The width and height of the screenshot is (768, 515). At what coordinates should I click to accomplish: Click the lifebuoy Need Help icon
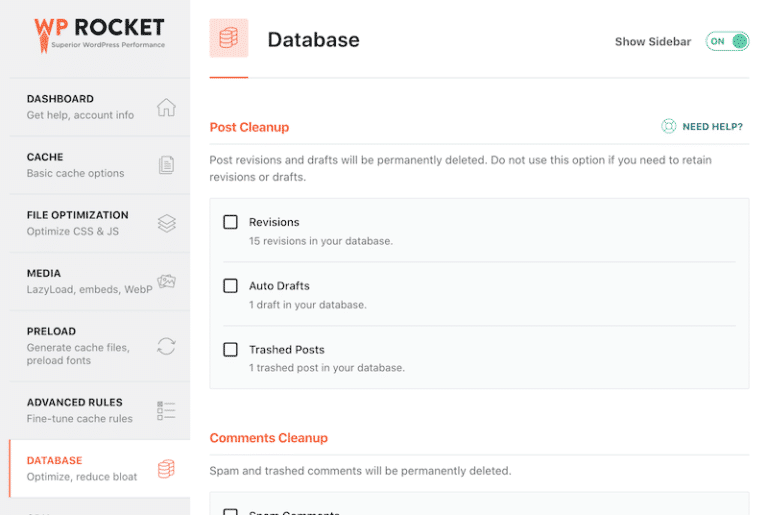coord(669,127)
